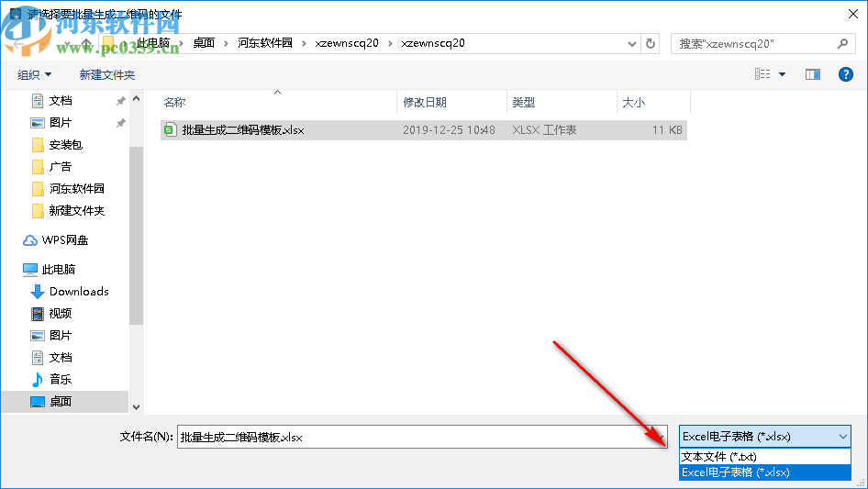Screen dimensions: 868x489
Task: Expand the chevron after 桌面 breadcrumb
Action: [226, 44]
